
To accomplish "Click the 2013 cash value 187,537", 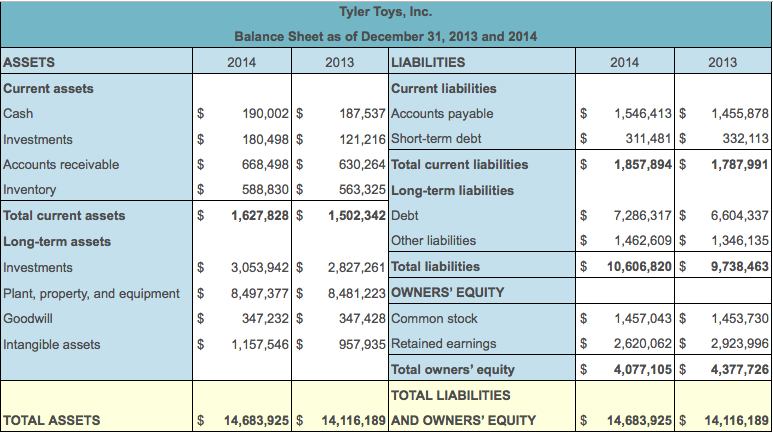I will click(362, 113).
